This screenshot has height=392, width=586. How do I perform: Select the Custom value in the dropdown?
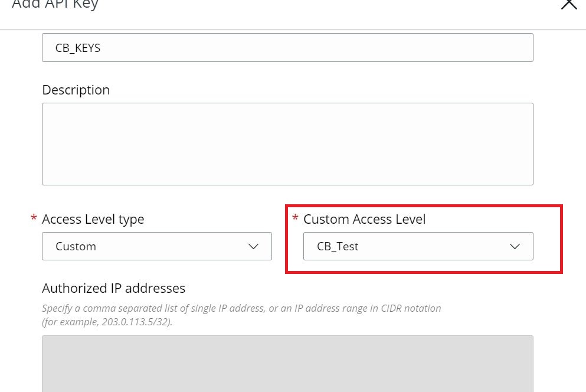pos(76,246)
